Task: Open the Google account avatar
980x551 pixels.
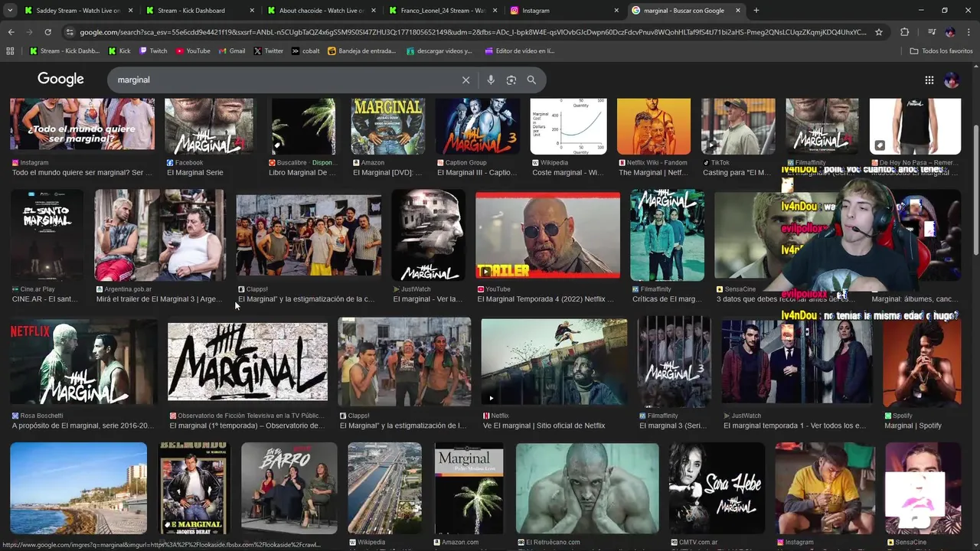Action: 952,80
